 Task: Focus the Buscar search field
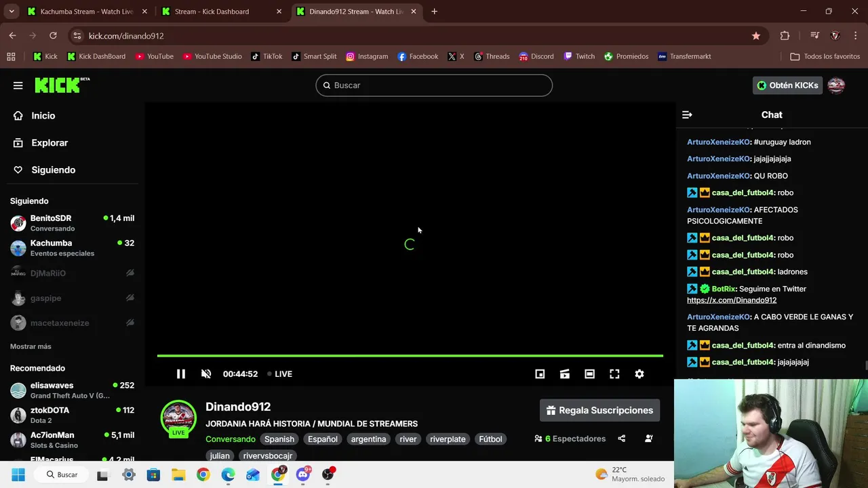[x=434, y=85]
